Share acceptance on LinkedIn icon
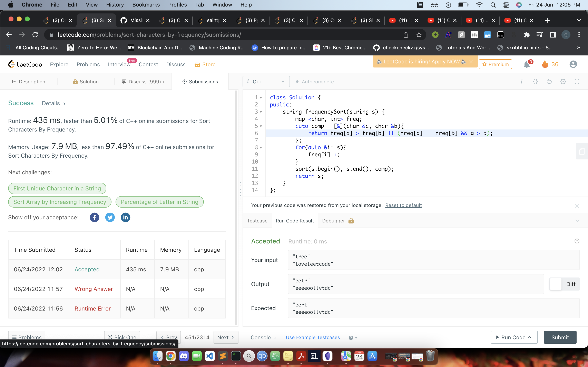The width and height of the screenshot is (588, 367). click(125, 217)
